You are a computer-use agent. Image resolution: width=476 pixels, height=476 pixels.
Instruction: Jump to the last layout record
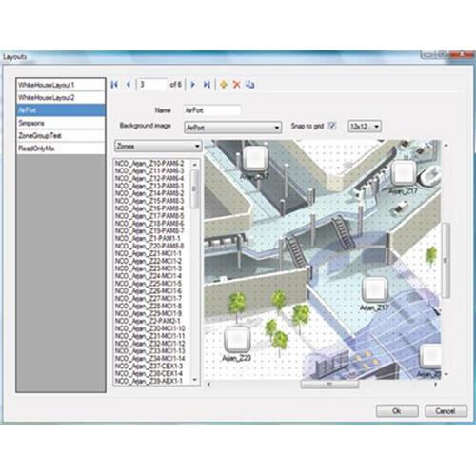click(207, 85)
